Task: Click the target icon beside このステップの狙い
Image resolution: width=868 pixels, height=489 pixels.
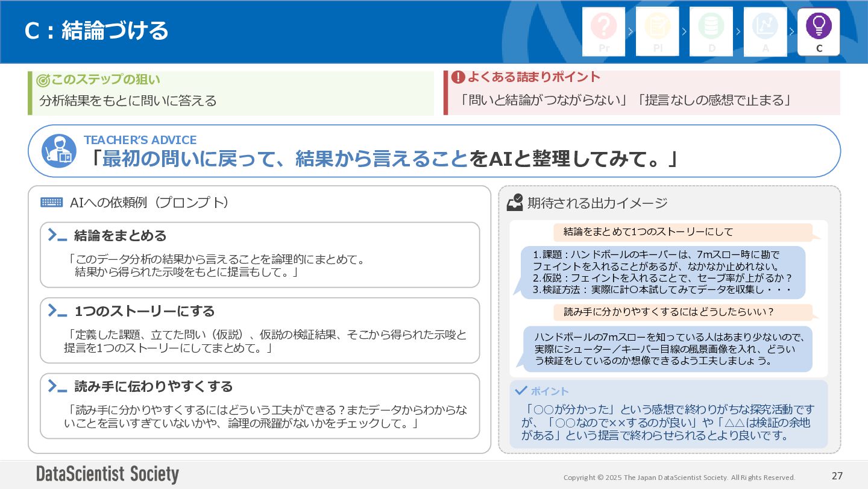Action: (43, 80)
